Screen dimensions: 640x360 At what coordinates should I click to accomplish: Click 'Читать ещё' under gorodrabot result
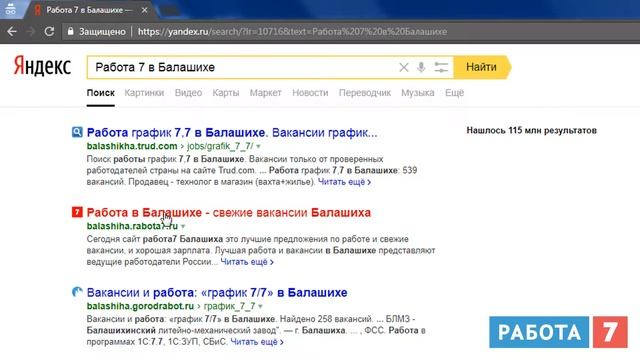click(x=257, y=342)
